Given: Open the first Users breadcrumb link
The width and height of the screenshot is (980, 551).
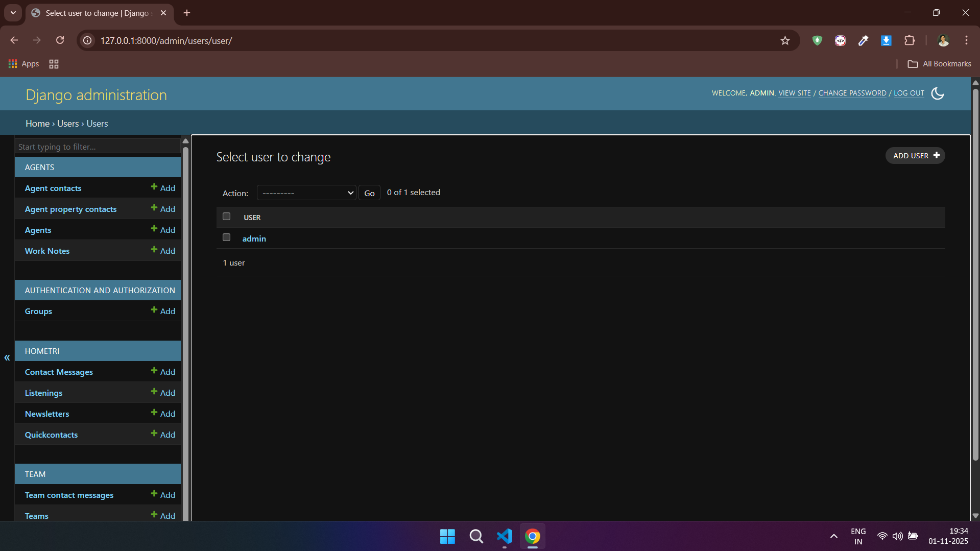Looking at the screenshot, I should 68,124.
